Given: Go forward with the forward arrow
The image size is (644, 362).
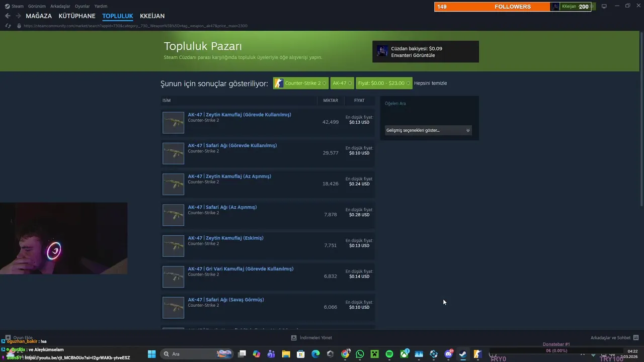Looking at the screenshot, I should point(18,16).
